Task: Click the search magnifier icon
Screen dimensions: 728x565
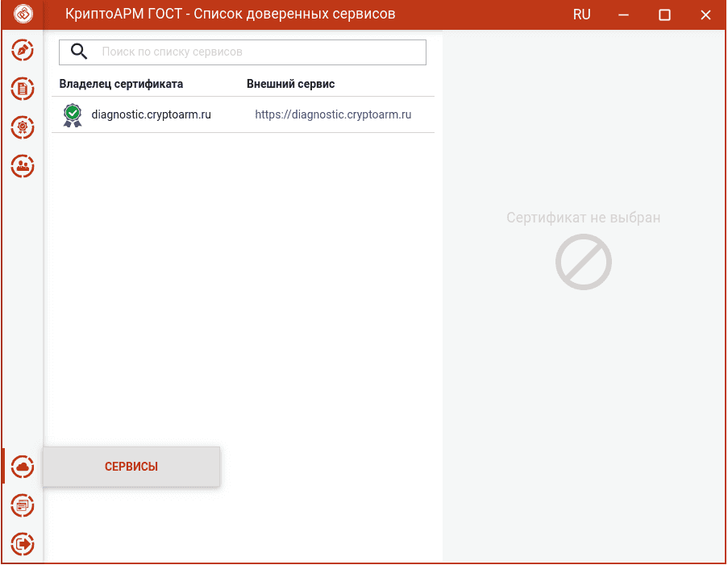Action: [x=79, y=52]
